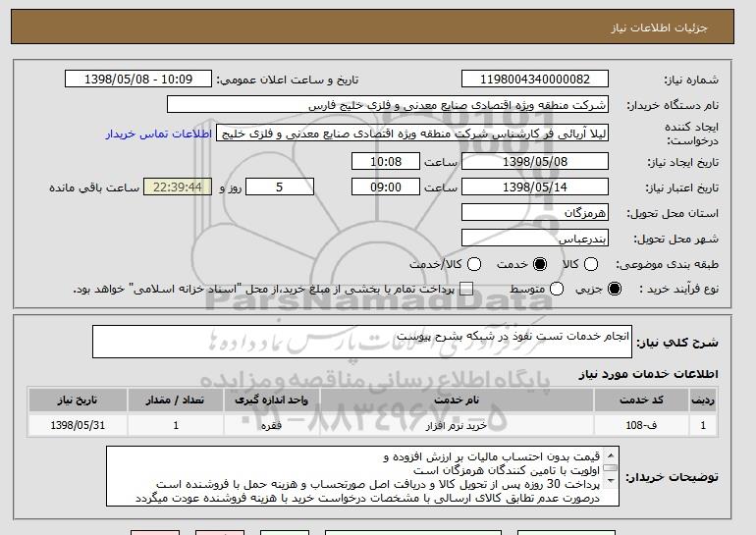Screen dimensions: 756x535
Task: Click the validity date 1398/05/14 field
Action: pyautogui.click(x=535, y=187)
